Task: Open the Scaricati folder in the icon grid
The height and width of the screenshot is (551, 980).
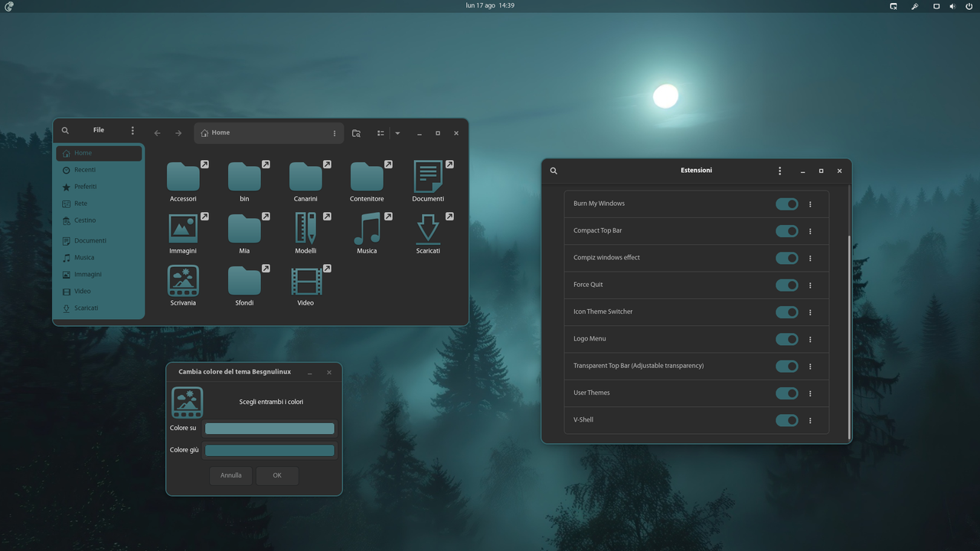Action: pos(428,228)
